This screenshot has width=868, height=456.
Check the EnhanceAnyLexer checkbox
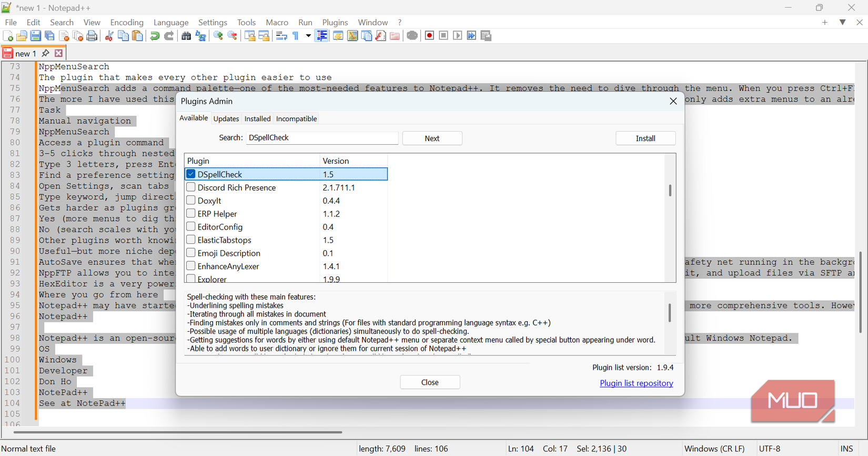click(x=191, y=266)
